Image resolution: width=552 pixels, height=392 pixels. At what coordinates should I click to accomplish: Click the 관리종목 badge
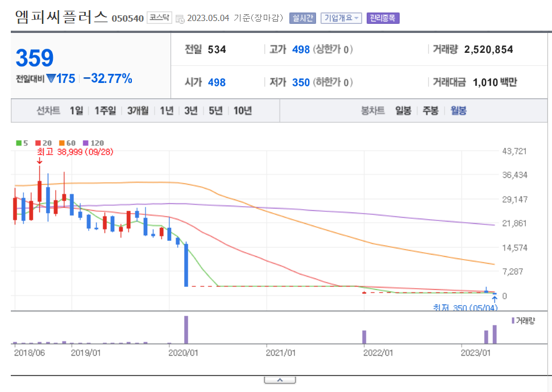coord(383,18)
